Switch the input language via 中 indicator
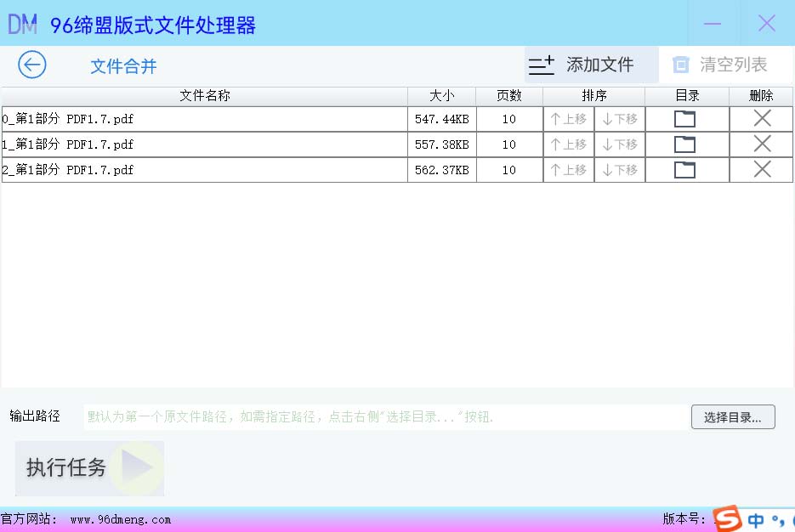795x532 pixels. 755,520
